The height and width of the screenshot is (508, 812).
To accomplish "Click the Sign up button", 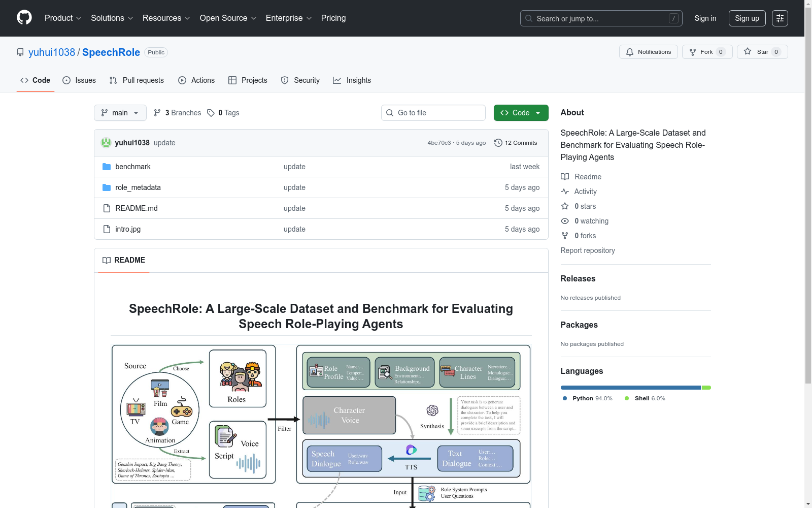I will coord(747,18).
